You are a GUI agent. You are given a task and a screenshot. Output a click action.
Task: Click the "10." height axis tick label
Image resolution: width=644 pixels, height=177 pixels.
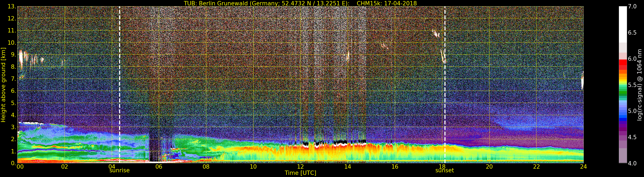click(12, 43)
